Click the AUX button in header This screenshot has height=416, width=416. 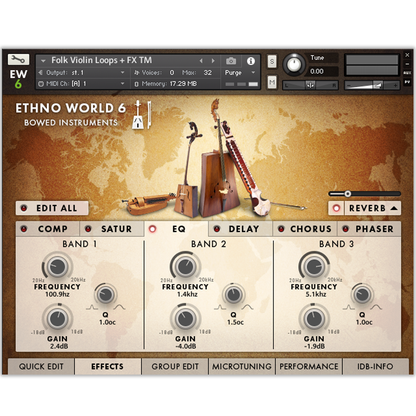click(x=407, y=73)
